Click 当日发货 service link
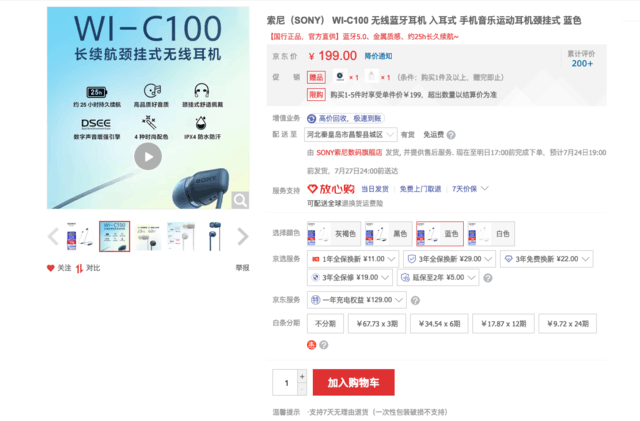The width and height of the screenshot is (640, 421). (x=375, y=189)
